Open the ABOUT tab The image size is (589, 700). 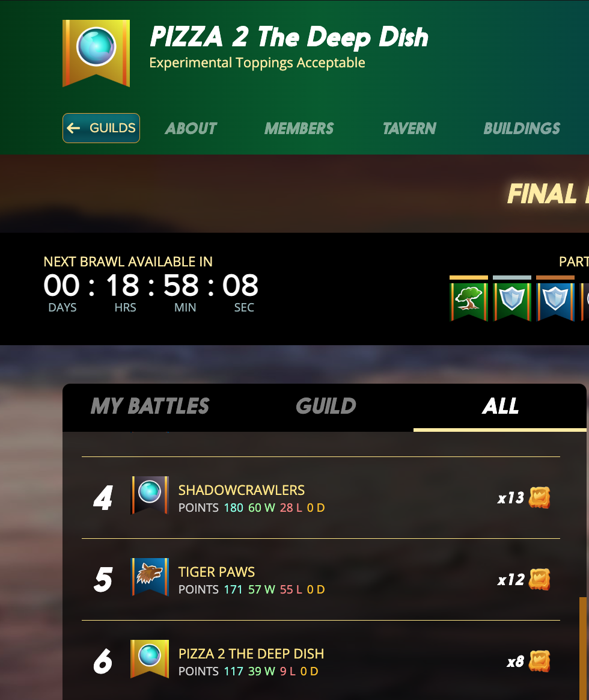point(191,129)
